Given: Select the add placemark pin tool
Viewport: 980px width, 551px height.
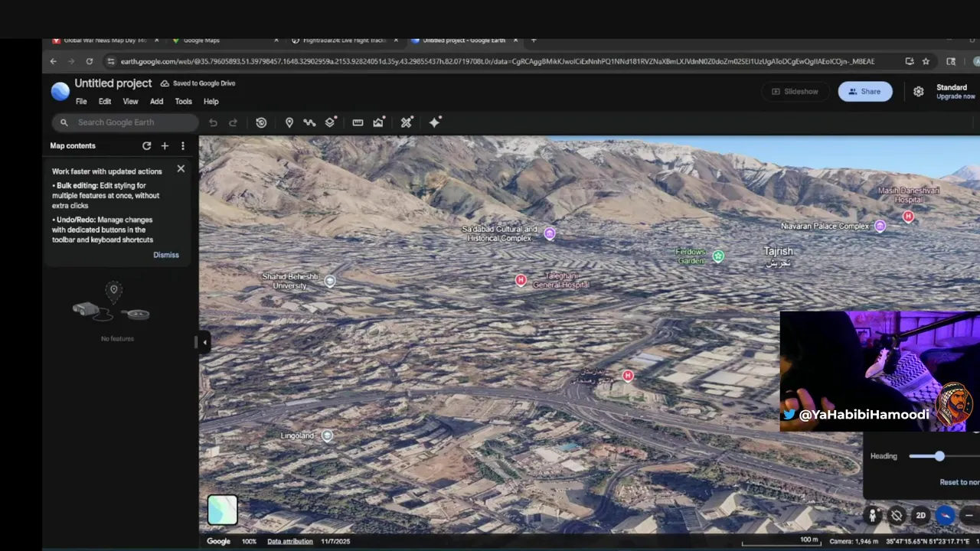Looking at the screenshot, I should pyautogui.click(x=289, y=122).
